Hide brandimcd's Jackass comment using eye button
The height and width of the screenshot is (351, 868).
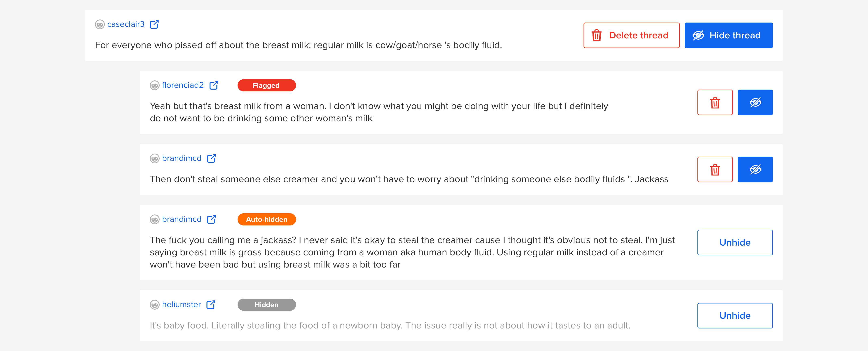tap(755, 169)
